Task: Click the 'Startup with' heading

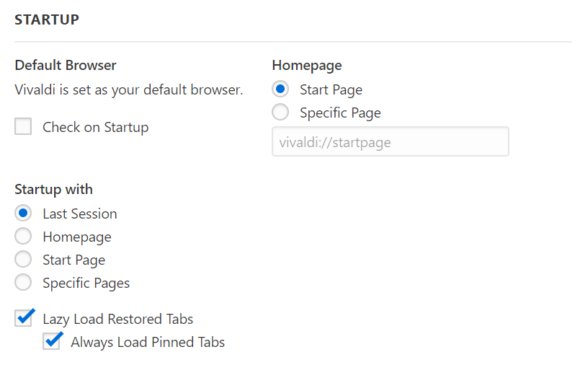Action: tap(53, 189)
